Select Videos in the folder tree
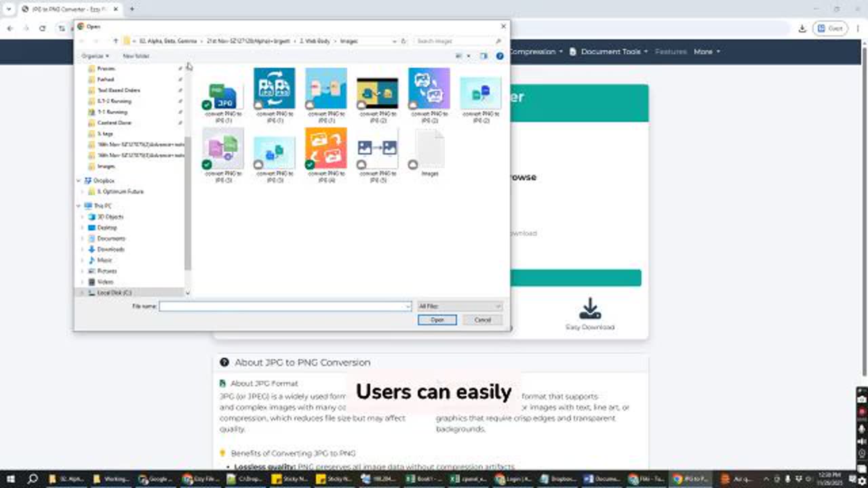The image size is (868, 488). click(105, 282)
